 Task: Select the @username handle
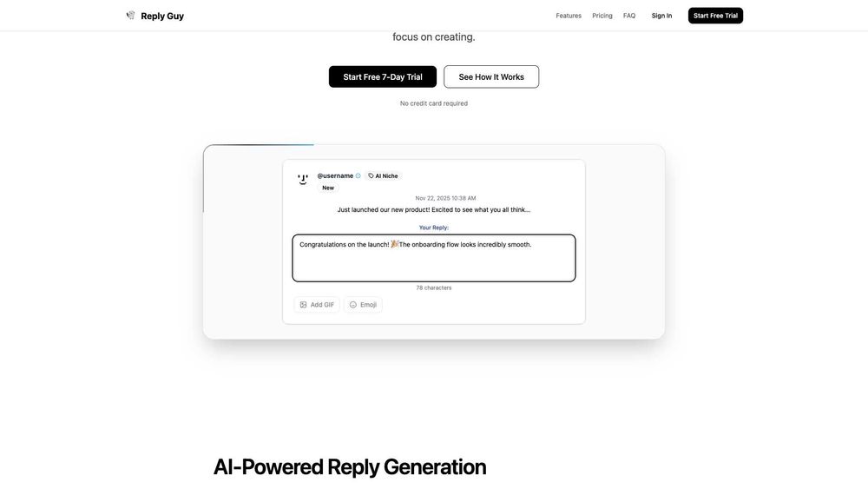(335, 175)
